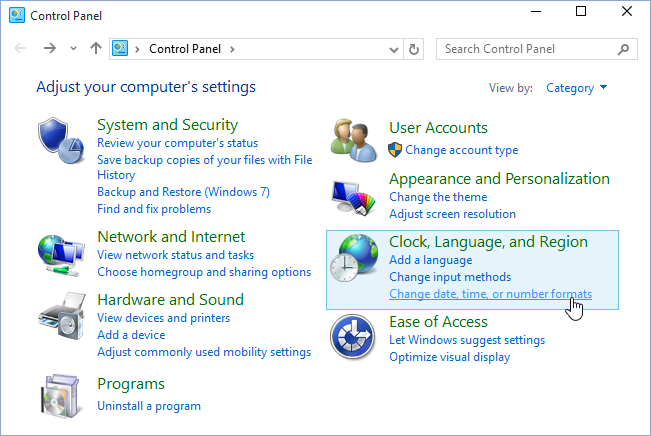Open Adjust commonly used mobility settings

point(204,352)
